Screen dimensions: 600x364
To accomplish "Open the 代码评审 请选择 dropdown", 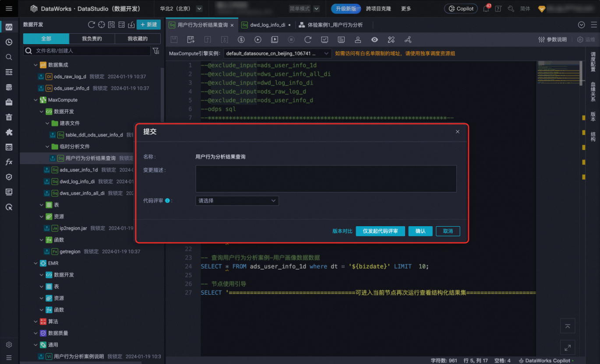I will coord(237,201).
